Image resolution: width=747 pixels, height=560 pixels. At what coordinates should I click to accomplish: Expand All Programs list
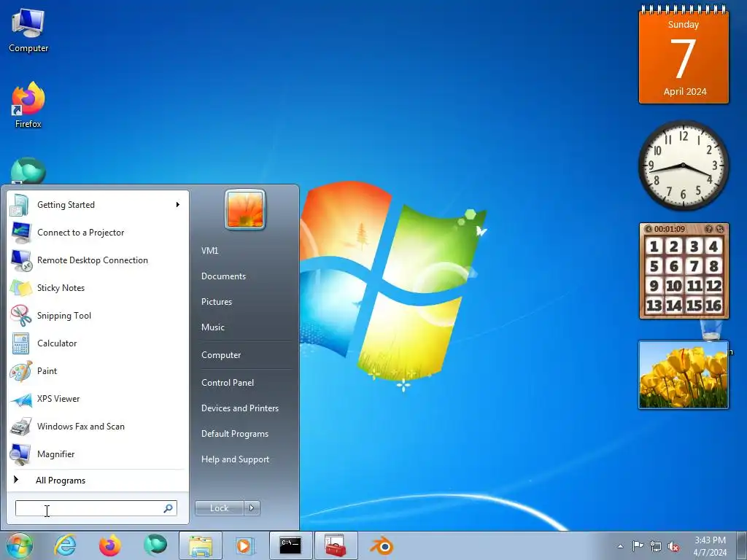point(98,480)
